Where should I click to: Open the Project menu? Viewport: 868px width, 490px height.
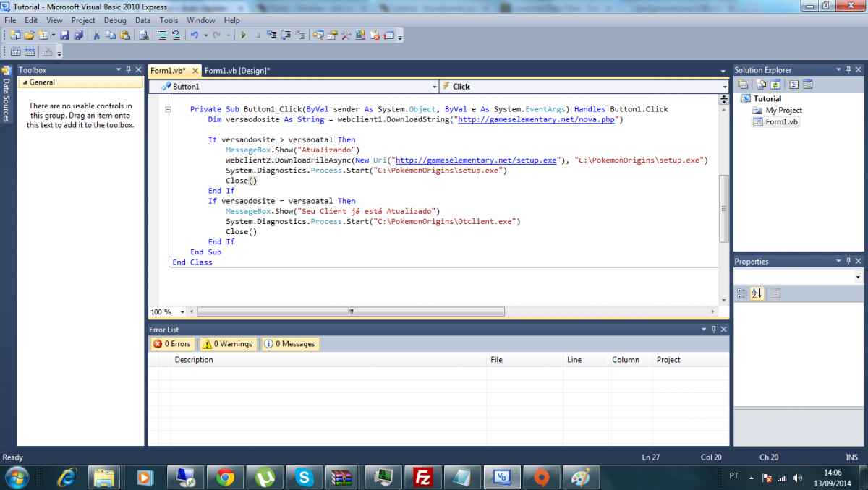[x=83, y=20]
